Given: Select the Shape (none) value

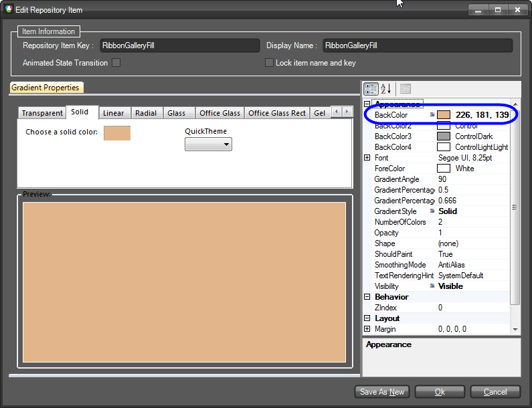Looking at the screenshot, I should (448, 243).
